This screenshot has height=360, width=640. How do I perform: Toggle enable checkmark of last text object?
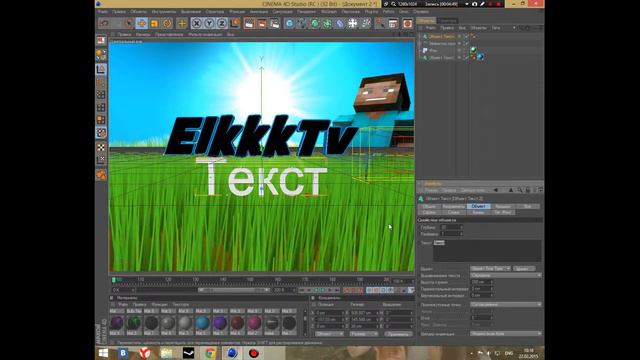tap(466, 58)
